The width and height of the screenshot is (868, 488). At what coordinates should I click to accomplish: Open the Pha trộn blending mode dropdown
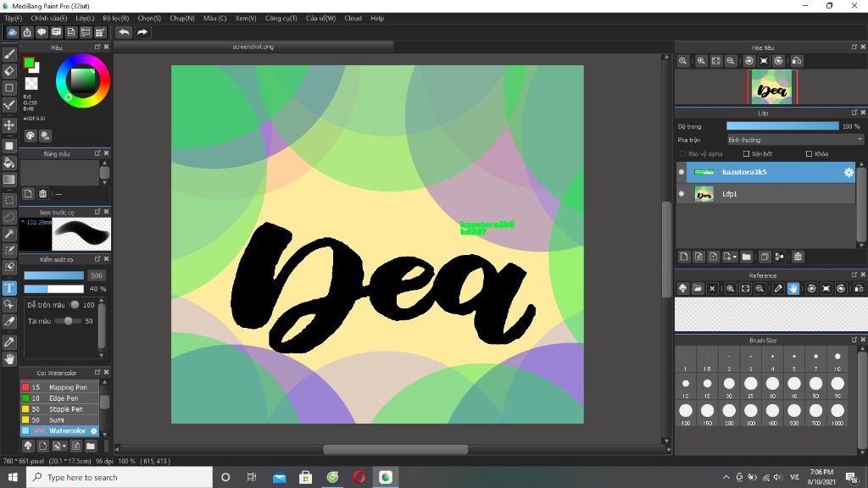click(795, 140)
